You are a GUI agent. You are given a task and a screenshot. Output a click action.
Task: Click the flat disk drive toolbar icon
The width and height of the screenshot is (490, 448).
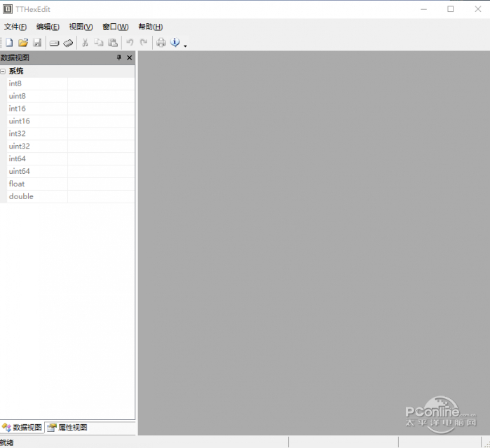[x=55, y=43]
